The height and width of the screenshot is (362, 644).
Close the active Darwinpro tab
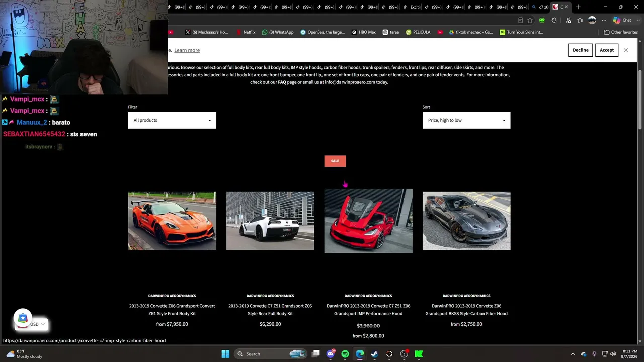(x=566, y=7)
